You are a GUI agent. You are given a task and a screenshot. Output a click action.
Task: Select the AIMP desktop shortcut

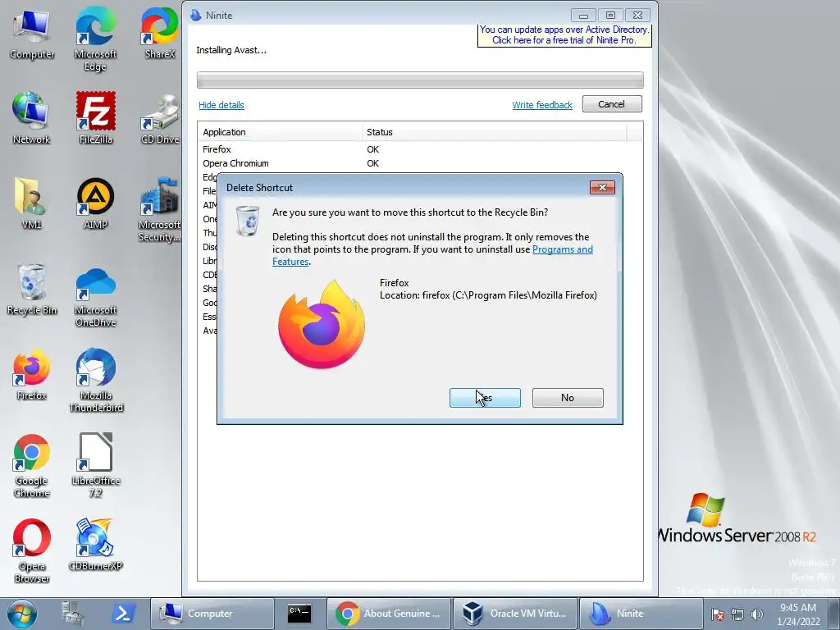tap(95, 203)
